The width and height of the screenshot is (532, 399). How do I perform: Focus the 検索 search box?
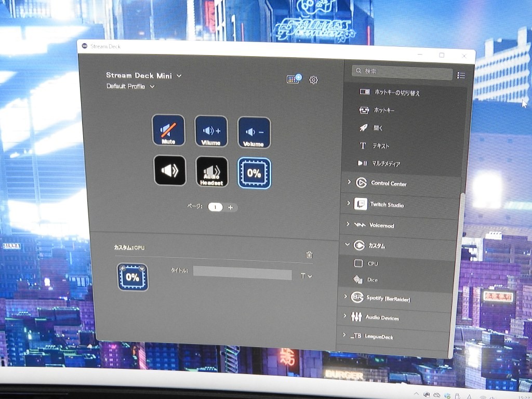coord(402,72)
